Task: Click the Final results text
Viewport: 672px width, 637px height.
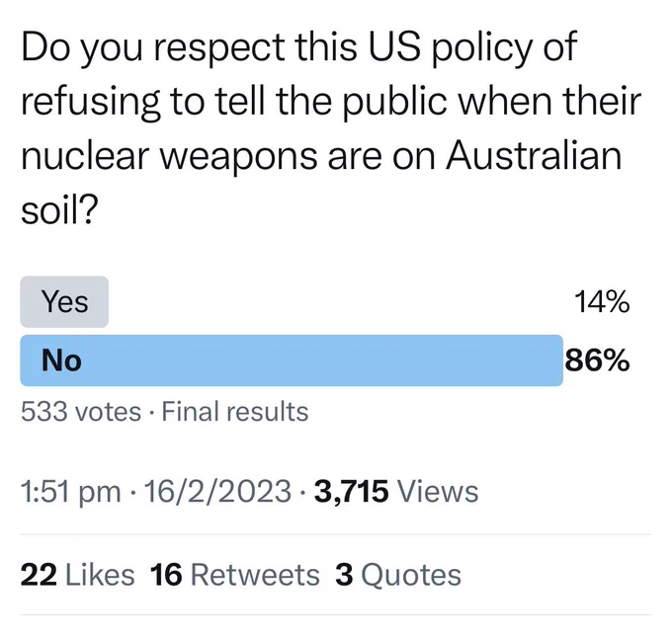Action: click(x=235, y=411)
